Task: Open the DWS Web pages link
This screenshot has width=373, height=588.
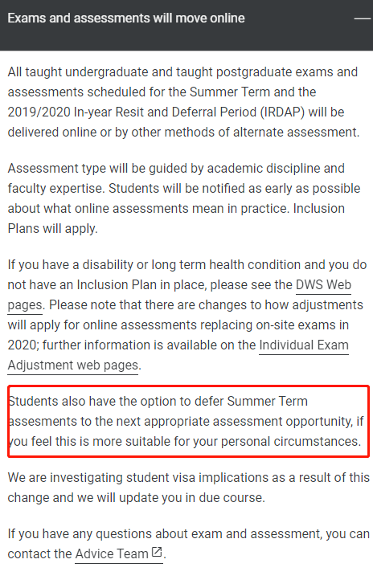Action: point(323,285)
